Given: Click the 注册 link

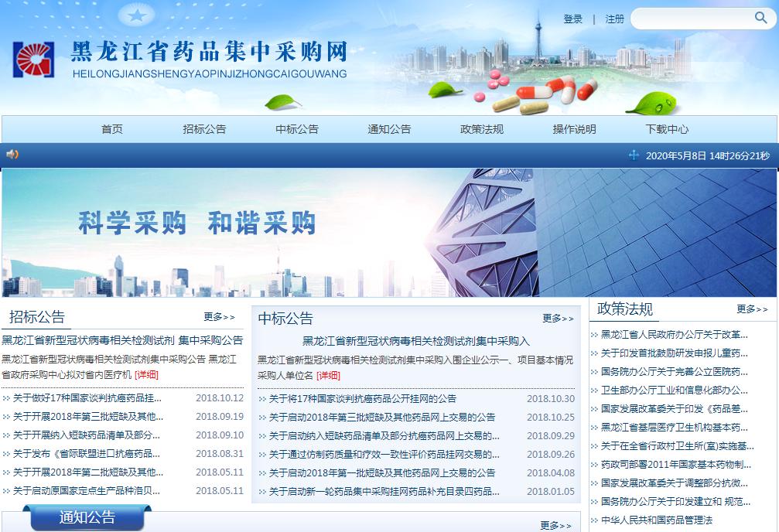Looking at the screenshot, I should point(613,19).
